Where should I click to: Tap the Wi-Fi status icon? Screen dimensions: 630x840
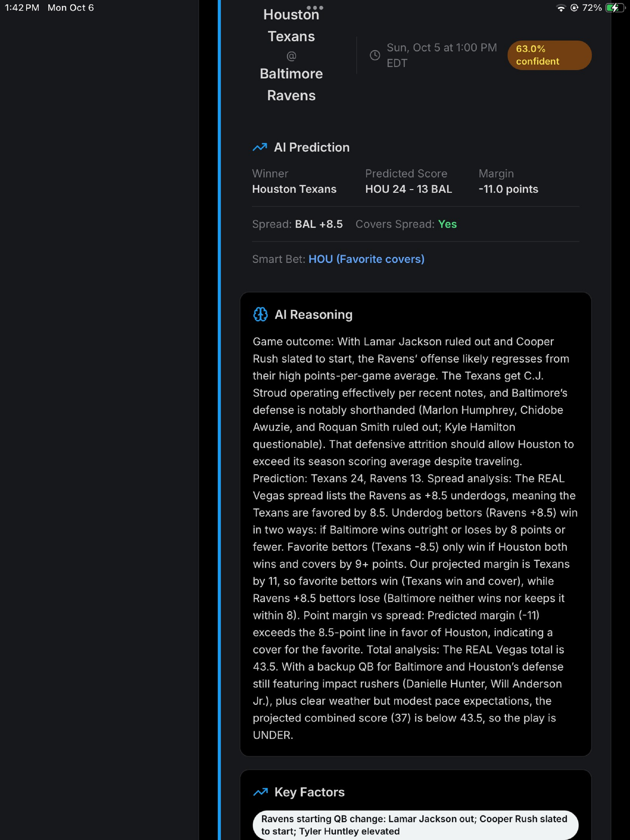point(560,8)
